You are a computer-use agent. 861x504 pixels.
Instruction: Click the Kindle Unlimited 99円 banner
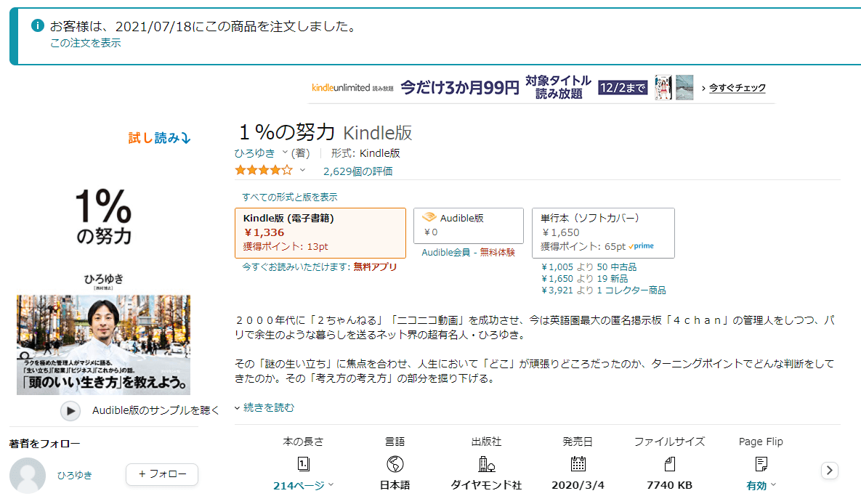(x=543, y=87)
